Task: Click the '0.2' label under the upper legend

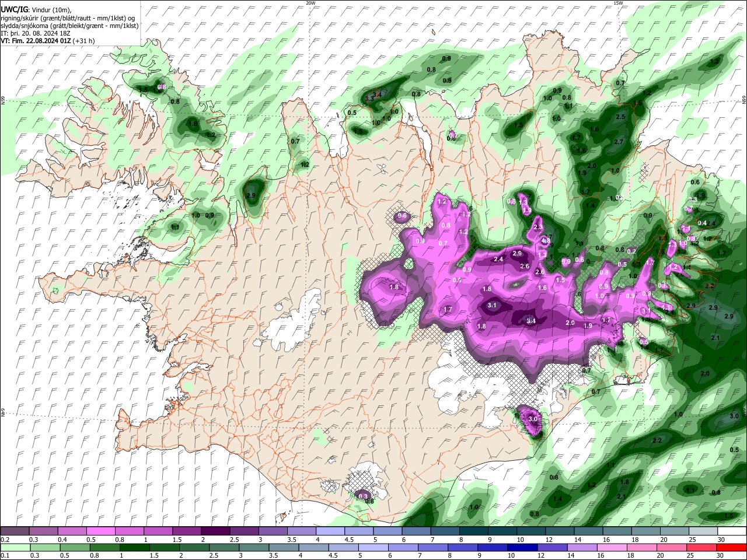Action: click(x=5, y=540)
